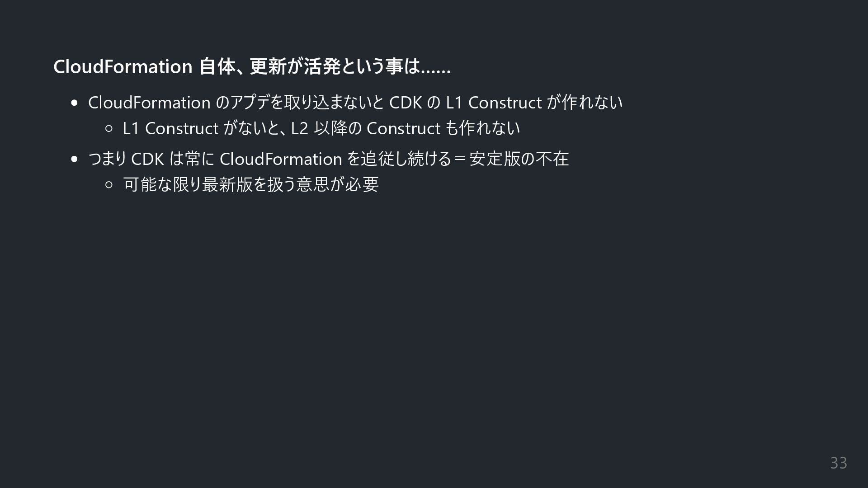Screen dimensions: 868x488
Task: Click the text L2 以降の Construct
Action: (x=365, y=128)
